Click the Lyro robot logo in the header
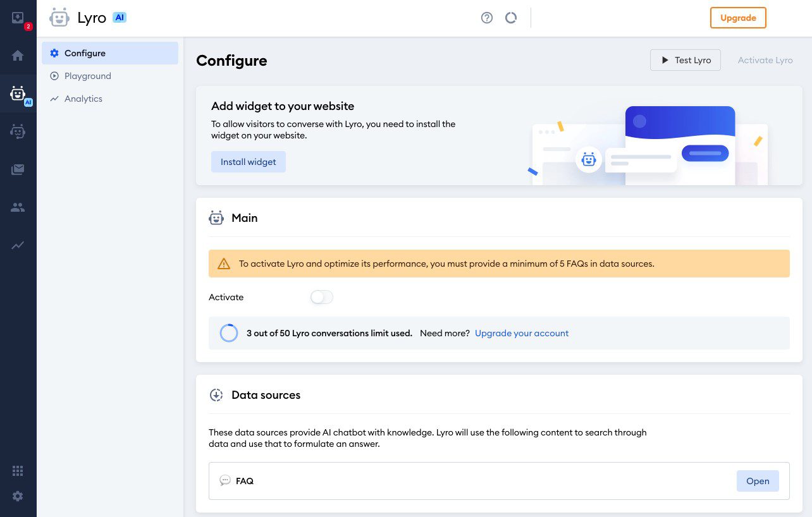Viewport: 812px width, 517px height. point(59,17)
